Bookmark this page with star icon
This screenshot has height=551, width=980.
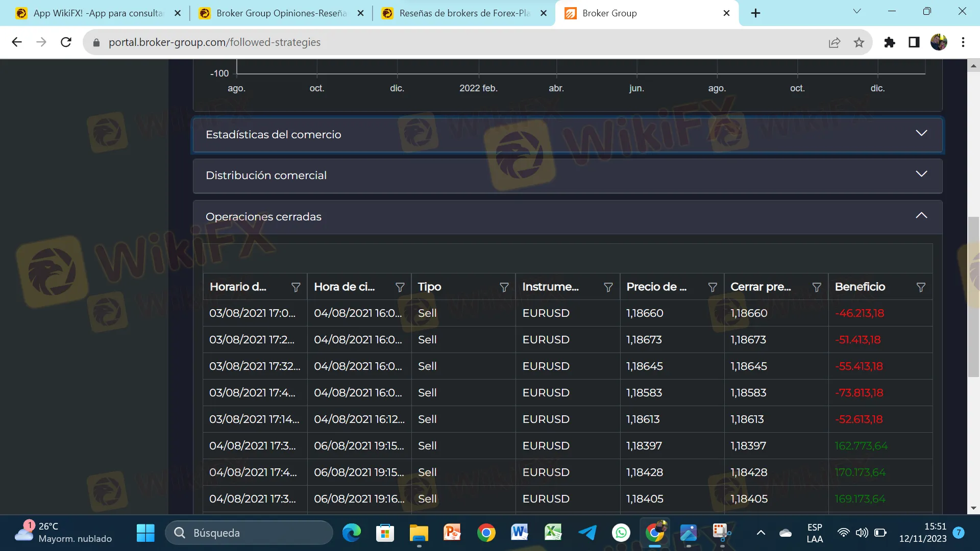click(859, 42)
